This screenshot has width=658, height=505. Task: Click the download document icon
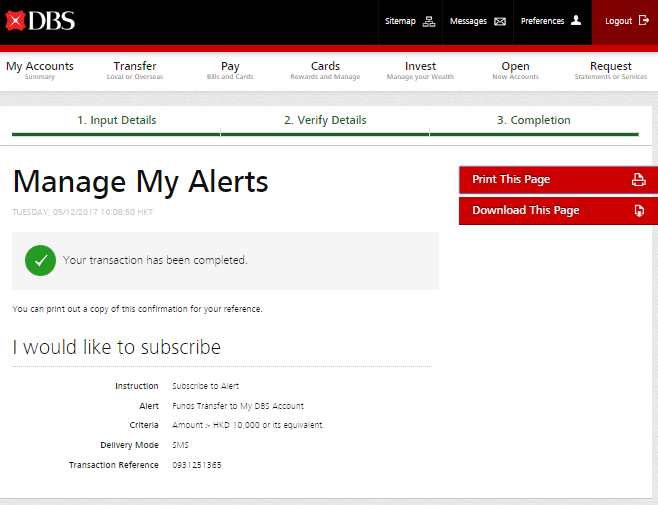click(x=638, y=211)
